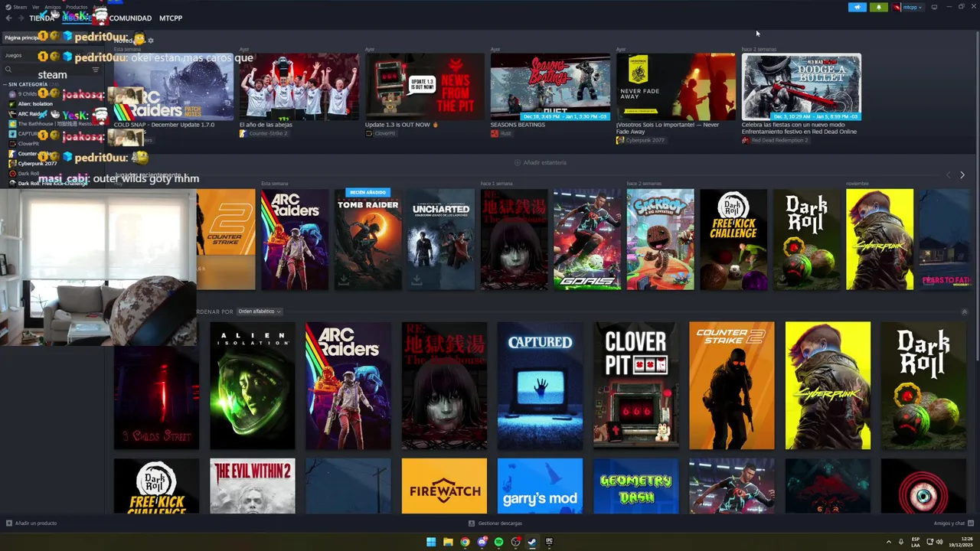The image size is (980, 551).
Task: Open Sackboy in recent games shelf
Action: pos(661,240)
